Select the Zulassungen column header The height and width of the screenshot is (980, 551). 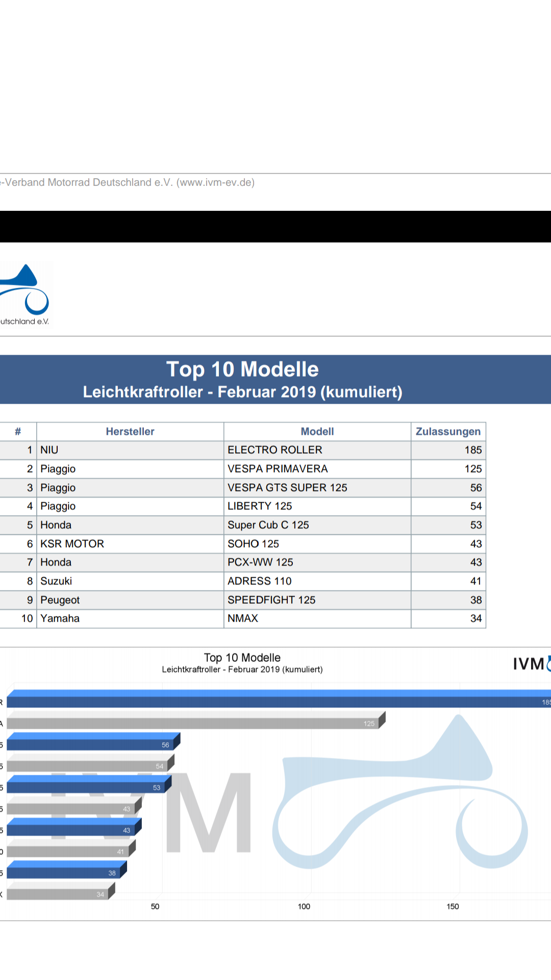448,431
